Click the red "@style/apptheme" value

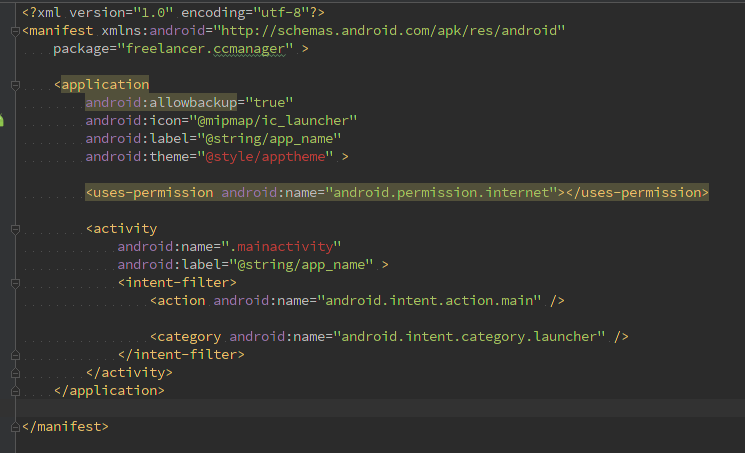[x=269, y=156]
